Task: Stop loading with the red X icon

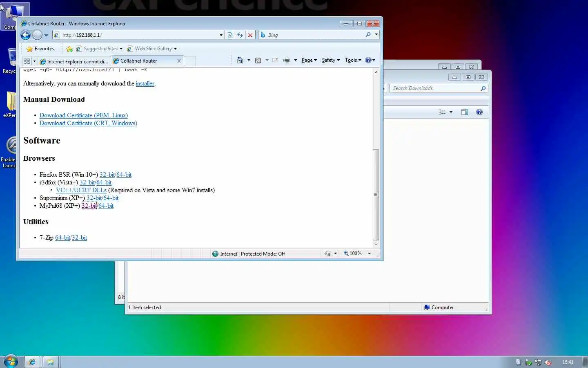Action: point(250,35)
